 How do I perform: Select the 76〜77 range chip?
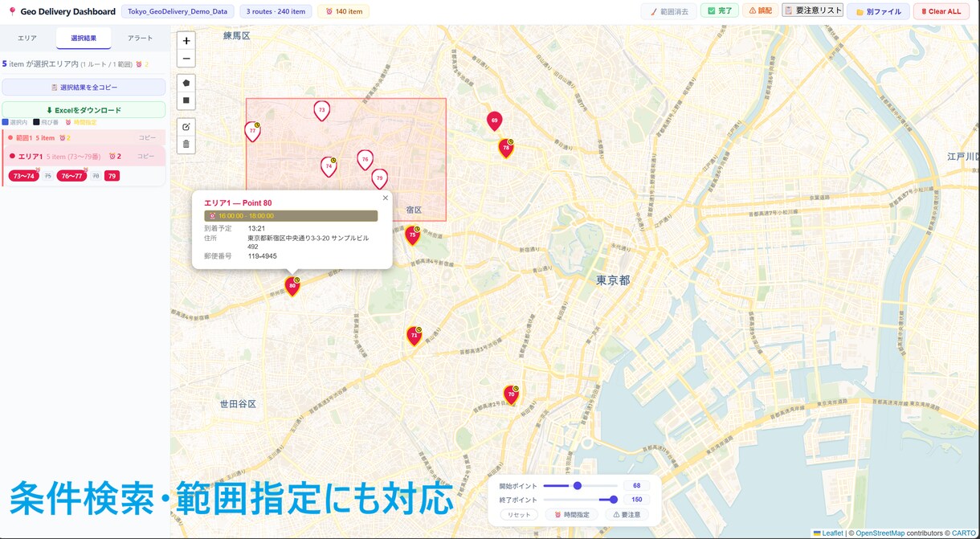point(71,176)
